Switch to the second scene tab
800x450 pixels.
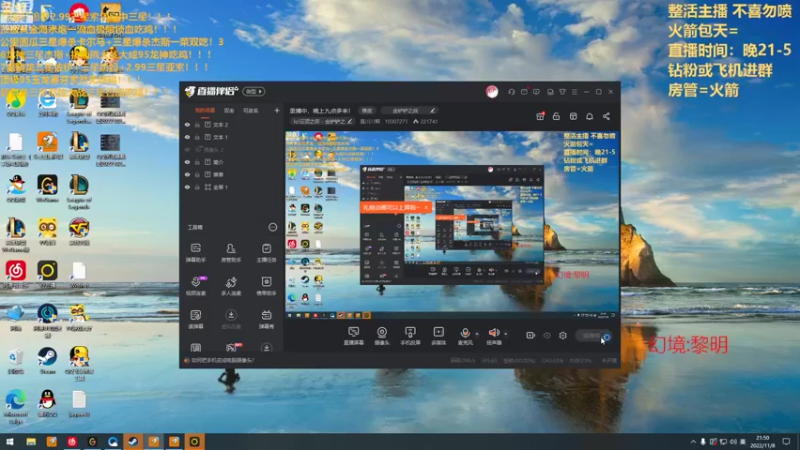[x=229, y=110]
